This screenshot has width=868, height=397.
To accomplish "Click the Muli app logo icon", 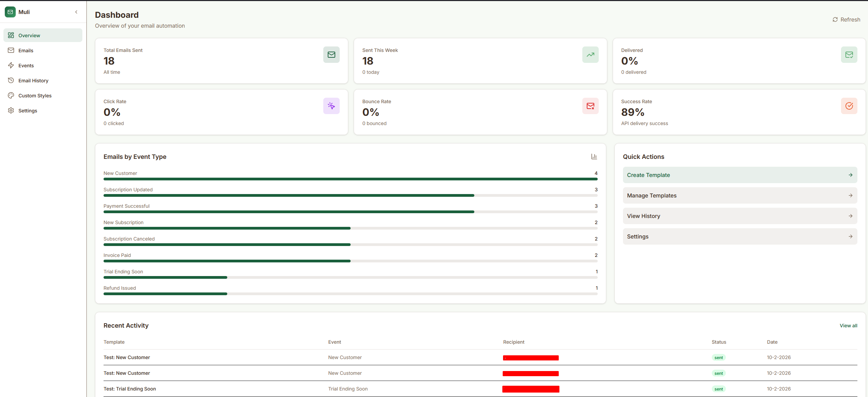I will point(10,12).
